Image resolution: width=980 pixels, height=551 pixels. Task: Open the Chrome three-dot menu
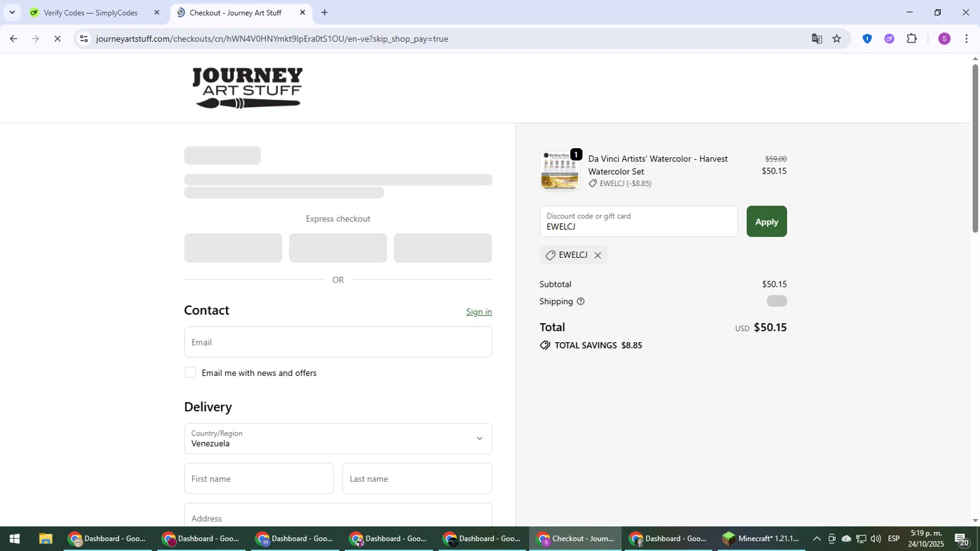coord(966,39)
